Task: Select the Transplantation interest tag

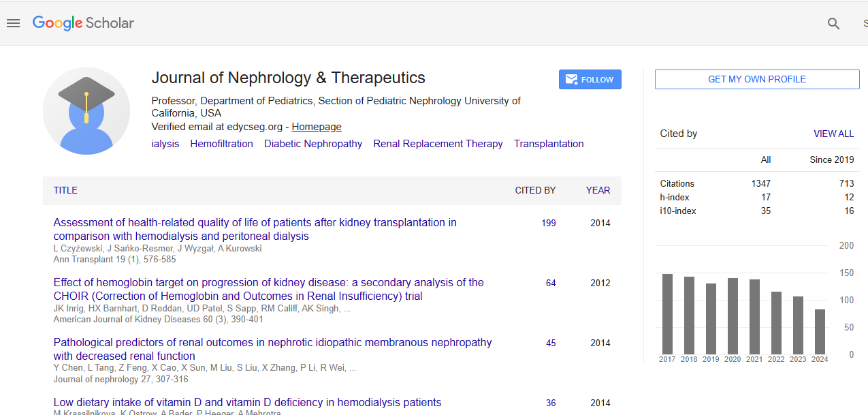Action: click(549, 144)
